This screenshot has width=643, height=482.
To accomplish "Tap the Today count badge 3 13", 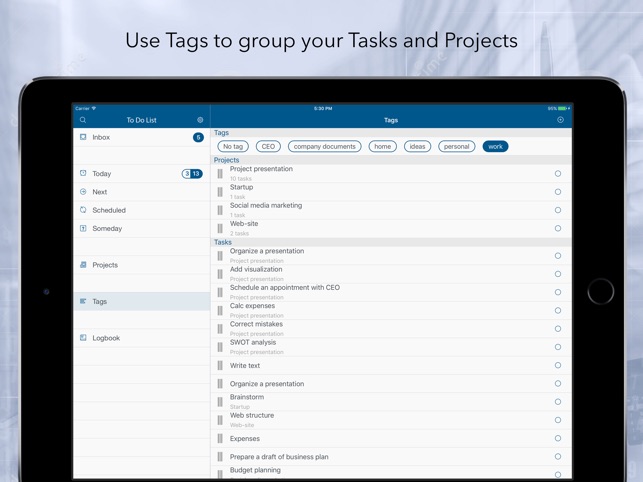I will tap(192, 174).
